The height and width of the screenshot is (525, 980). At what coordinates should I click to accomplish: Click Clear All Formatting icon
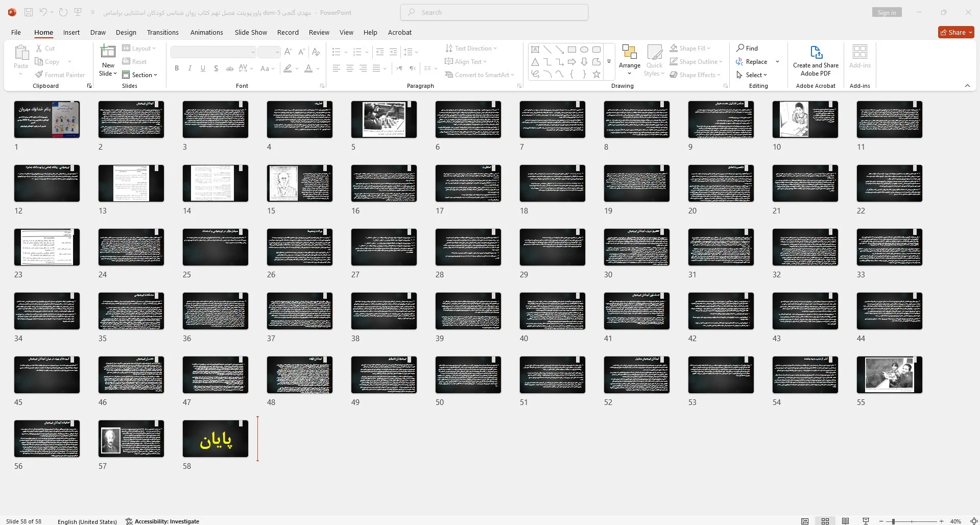pyautogui.click(x=316, y=52)
